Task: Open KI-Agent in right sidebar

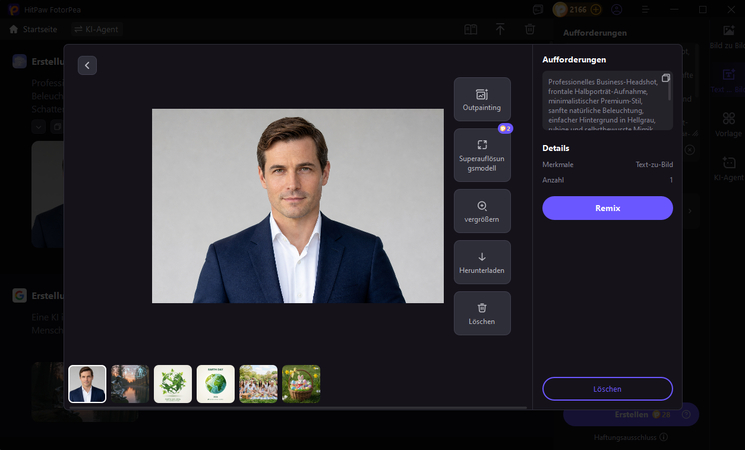Action: [x=728, y=169]
